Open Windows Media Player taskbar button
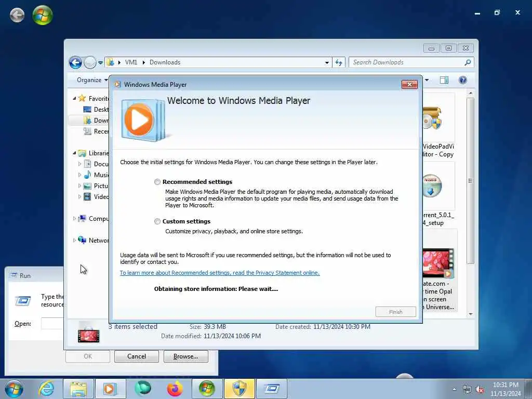The width and height of the screenshot is (532, 399). (x=110, y=389)
